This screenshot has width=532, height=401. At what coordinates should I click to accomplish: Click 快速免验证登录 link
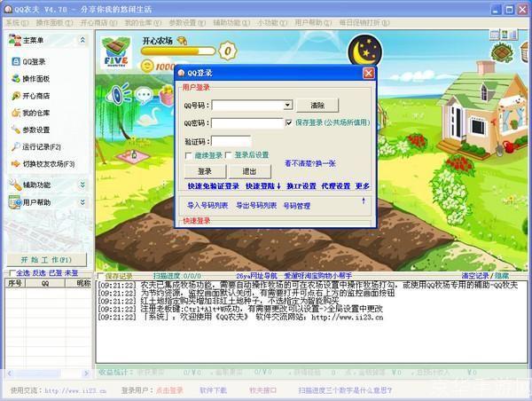[x=214, y=186]
